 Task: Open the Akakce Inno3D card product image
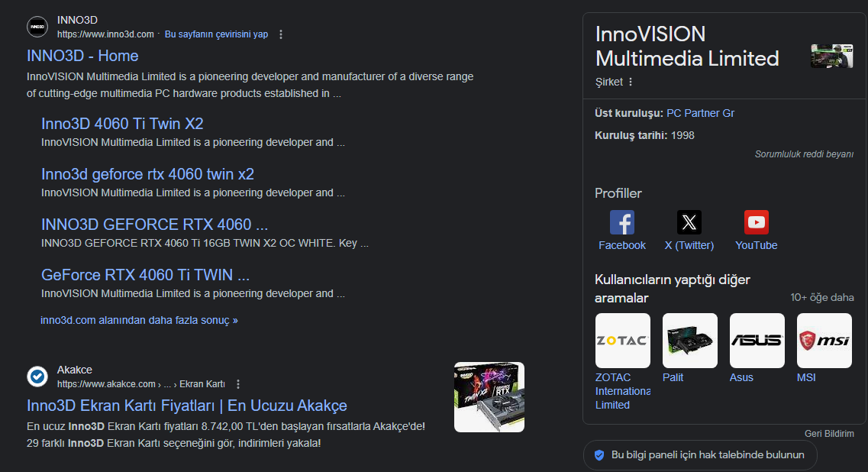click(489, 397)
